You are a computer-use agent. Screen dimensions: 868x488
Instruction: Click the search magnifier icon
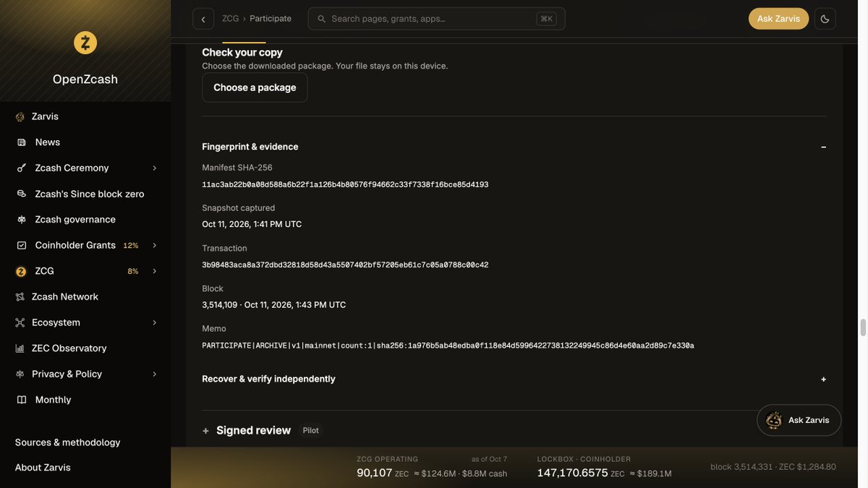pos(322,19)
